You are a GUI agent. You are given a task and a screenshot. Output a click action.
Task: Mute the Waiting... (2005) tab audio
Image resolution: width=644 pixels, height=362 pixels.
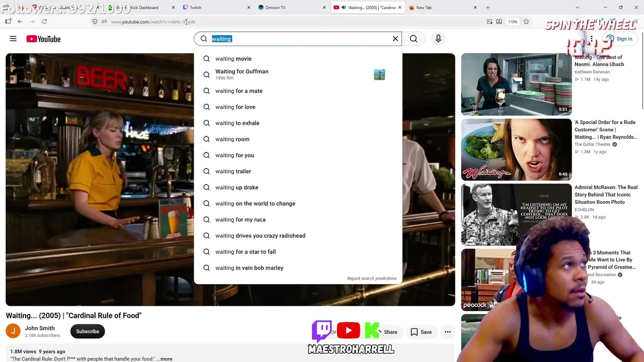[x=344, y=8]
